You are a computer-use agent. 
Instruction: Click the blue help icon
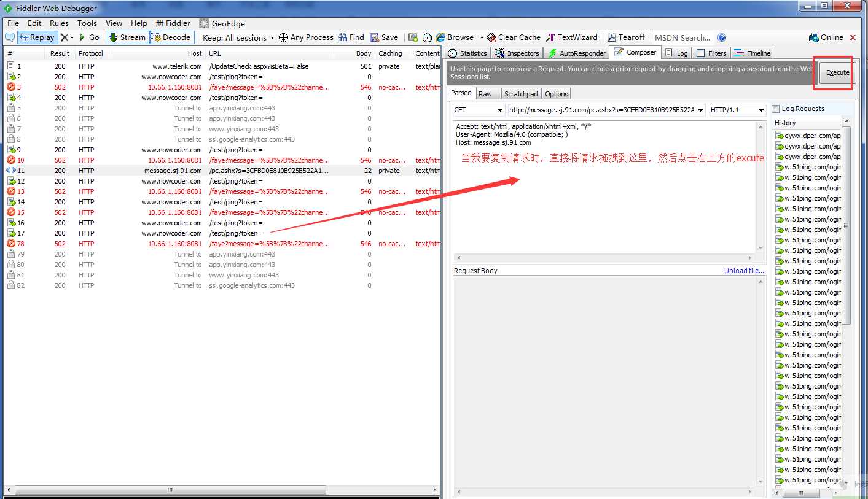(x=722, y=37)
